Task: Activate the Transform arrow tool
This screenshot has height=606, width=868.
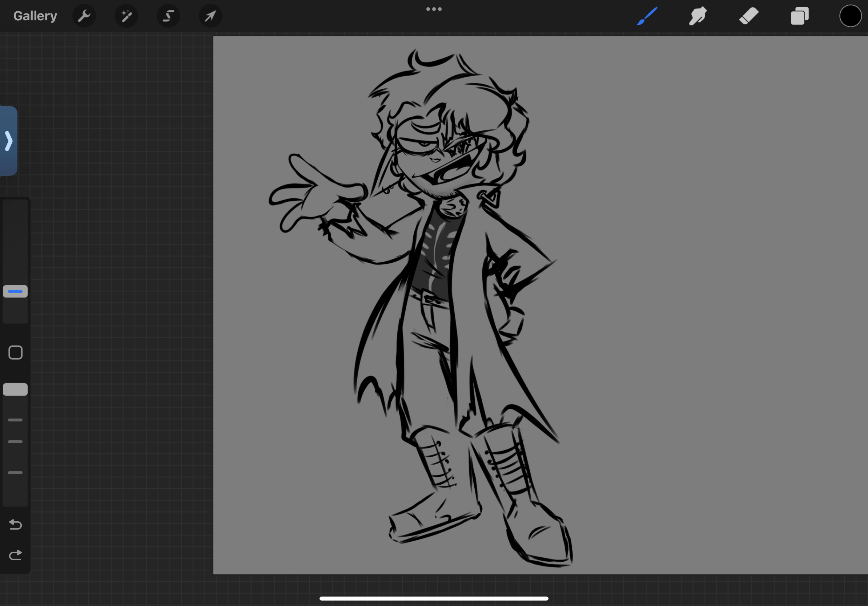Action: click(x=210, y=16)
